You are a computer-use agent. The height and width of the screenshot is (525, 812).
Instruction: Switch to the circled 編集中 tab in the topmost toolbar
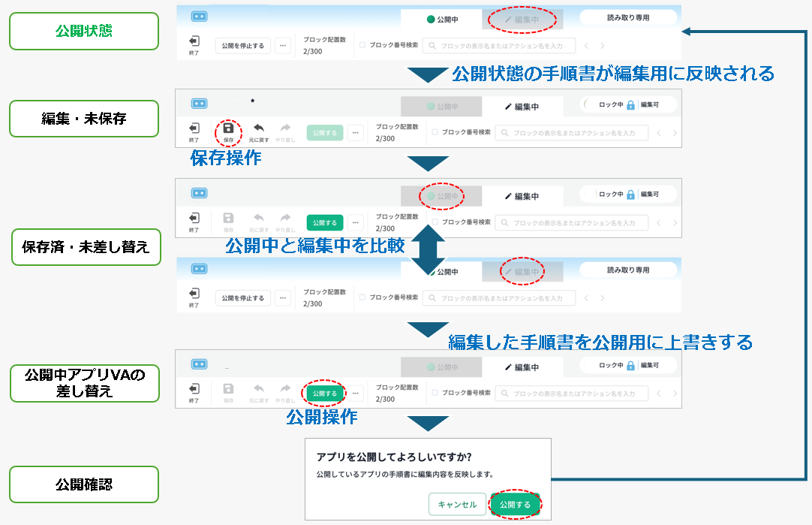pyautogui.click(x=523, y=20)
